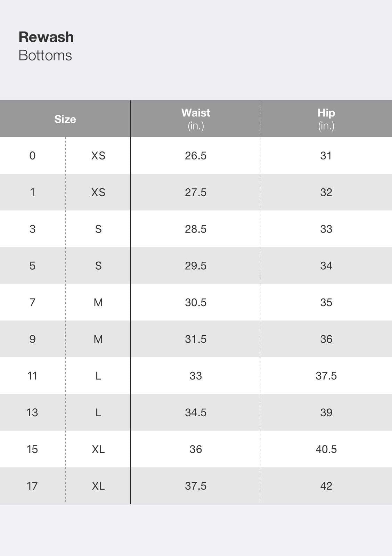Click the XL label in size 17 row
This screenshot has width=392, height=556.
point(98,486)
